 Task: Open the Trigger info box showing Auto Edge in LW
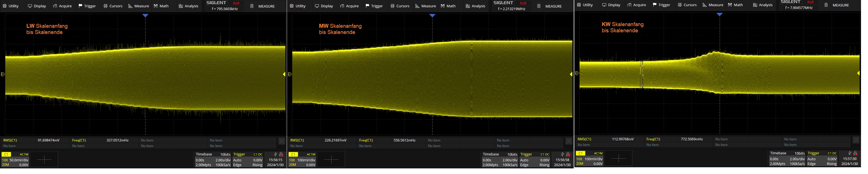[x=248, y=159]
